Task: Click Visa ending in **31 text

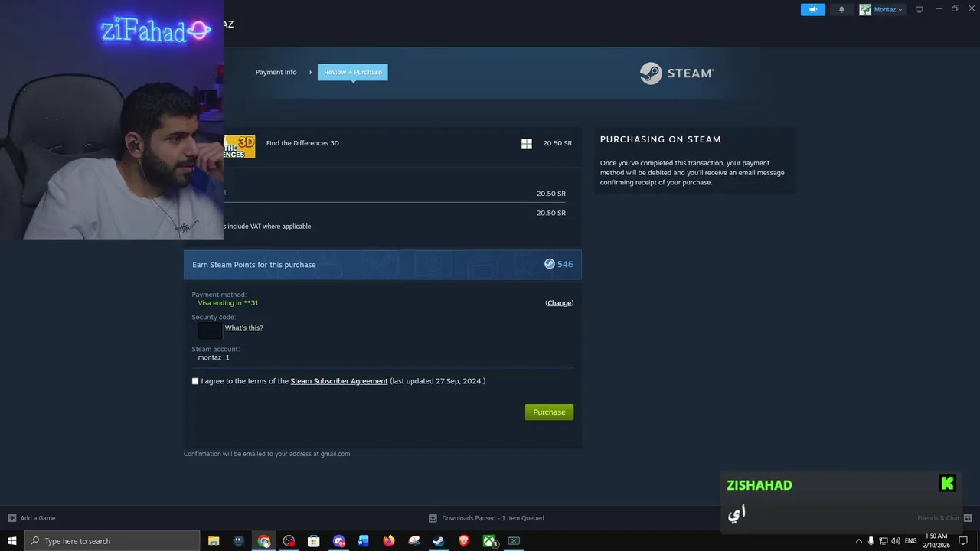Action: [x=228, y=303]
